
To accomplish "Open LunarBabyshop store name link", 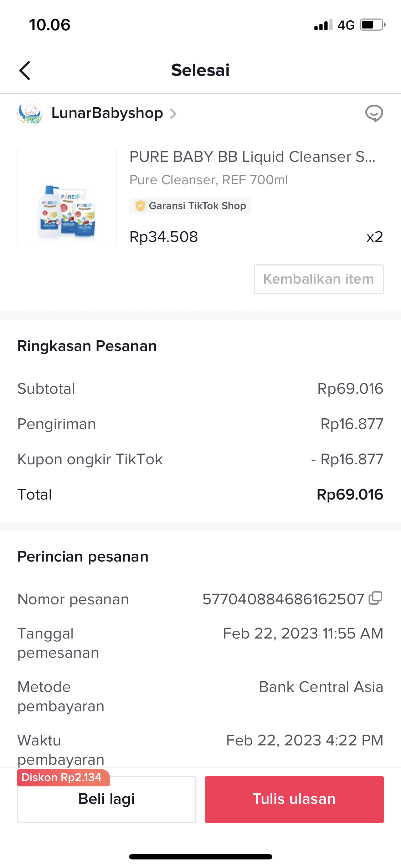I will pyautogui.click(x=107, y=113).
